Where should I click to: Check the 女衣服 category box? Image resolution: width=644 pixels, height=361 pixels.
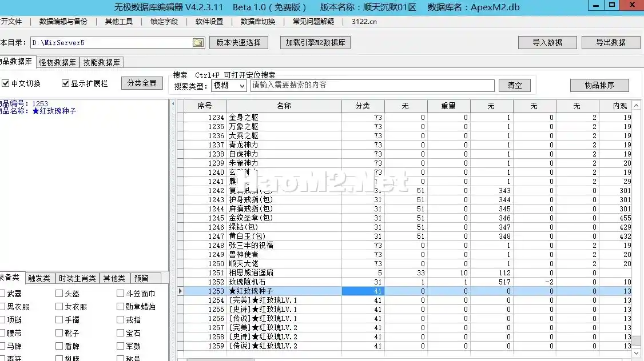(59, 306)
